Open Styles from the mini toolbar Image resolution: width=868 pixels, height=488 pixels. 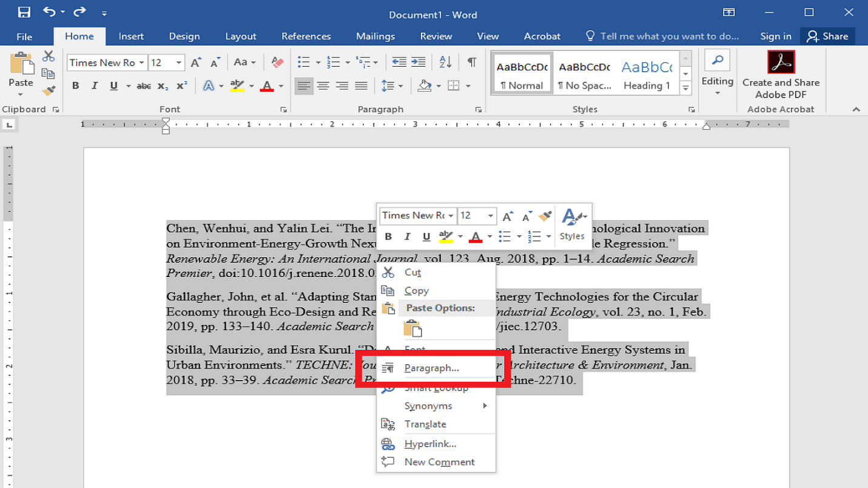coord(573,224)
